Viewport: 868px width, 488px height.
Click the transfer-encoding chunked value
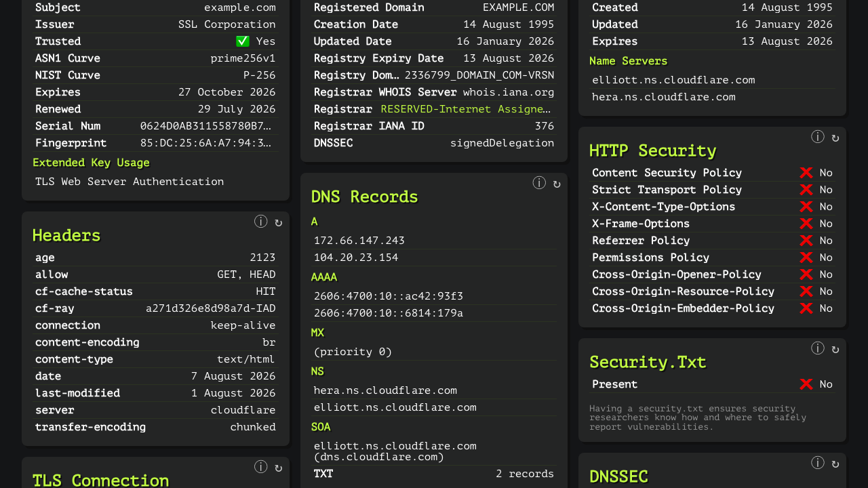click(x=253, y=427)
